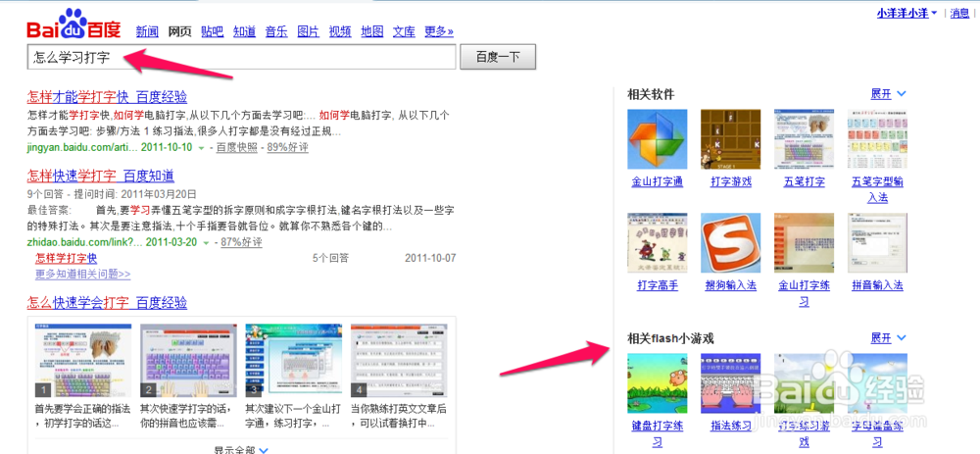980x454 pixels.
Task: Open the 打字高手 software thumbnail
Action: click(x=657, y=242)
